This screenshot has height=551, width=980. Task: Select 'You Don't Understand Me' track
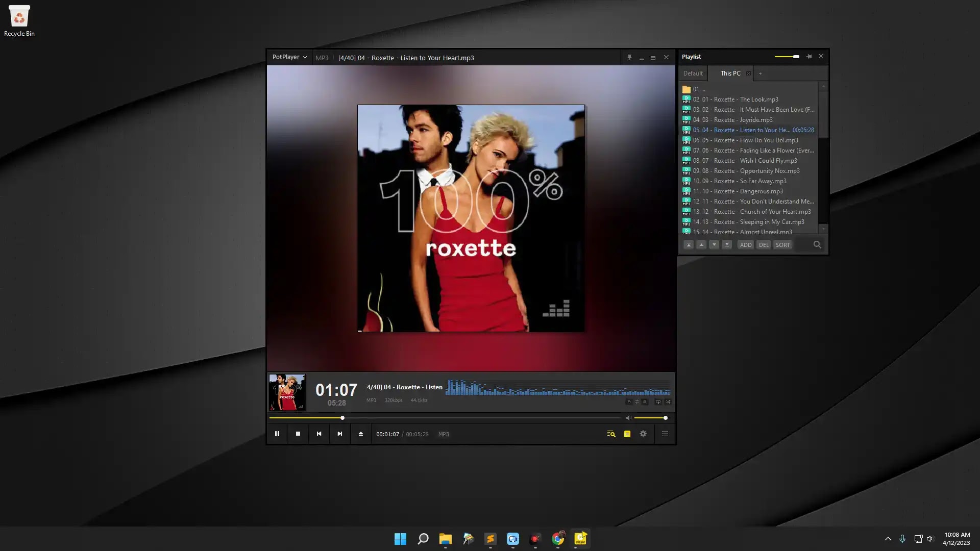click(749, 202)
